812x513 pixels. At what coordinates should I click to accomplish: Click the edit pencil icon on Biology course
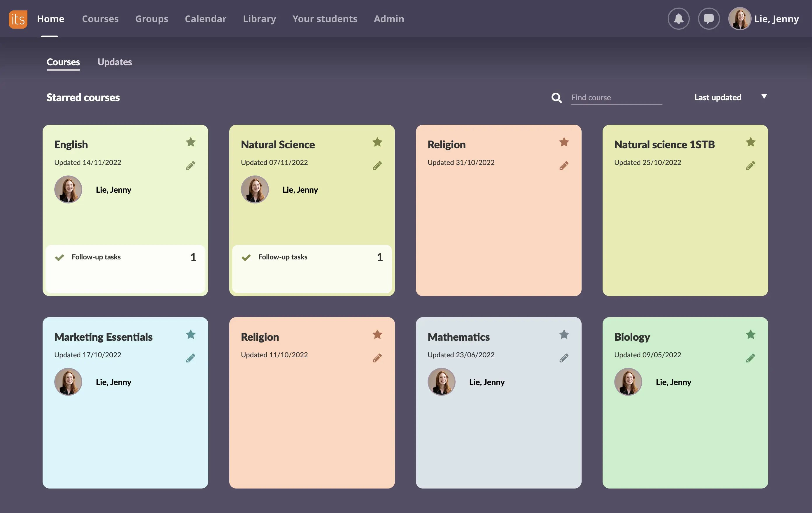750,358
